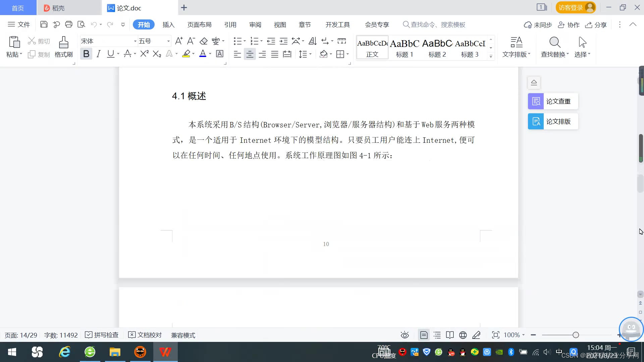
Task: Toggle italic formatting
Action: [98, 54]
